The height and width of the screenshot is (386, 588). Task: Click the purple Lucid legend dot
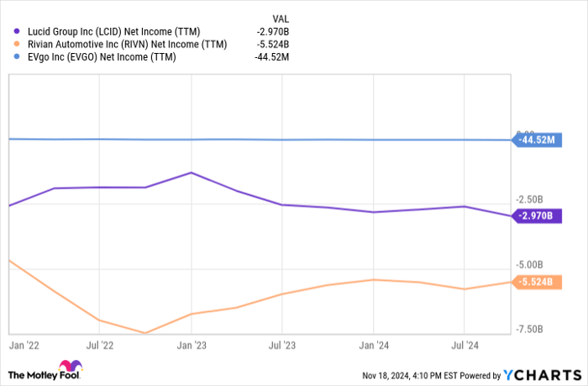[x=17, y=31]
